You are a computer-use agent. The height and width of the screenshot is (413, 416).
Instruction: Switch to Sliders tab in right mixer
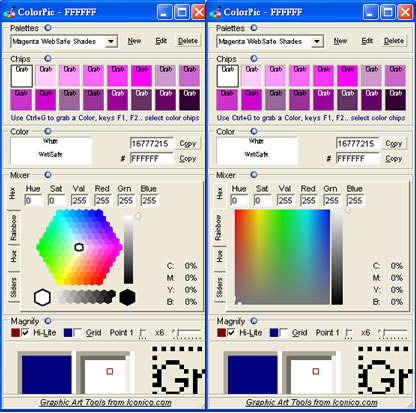[x=219, y=287]
